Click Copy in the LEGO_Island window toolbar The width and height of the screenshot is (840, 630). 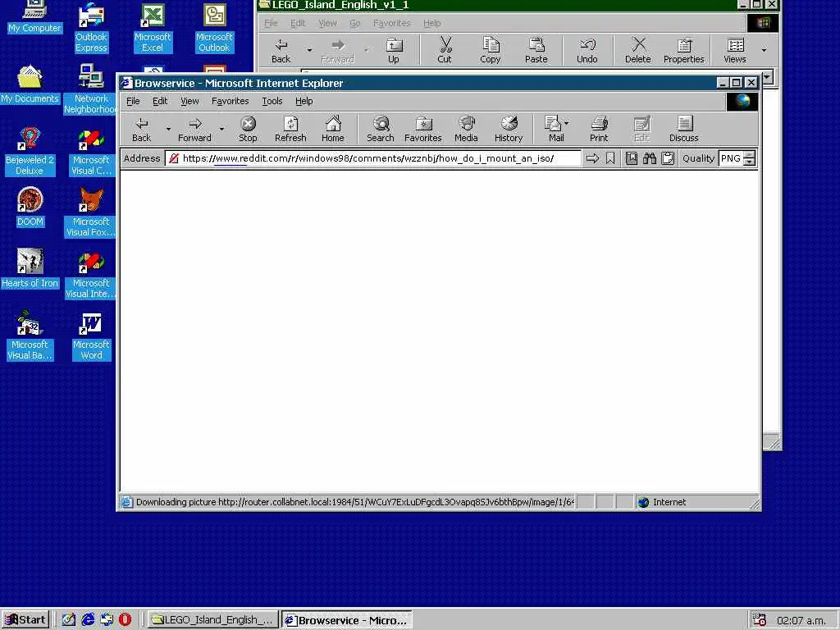[491, 50]
